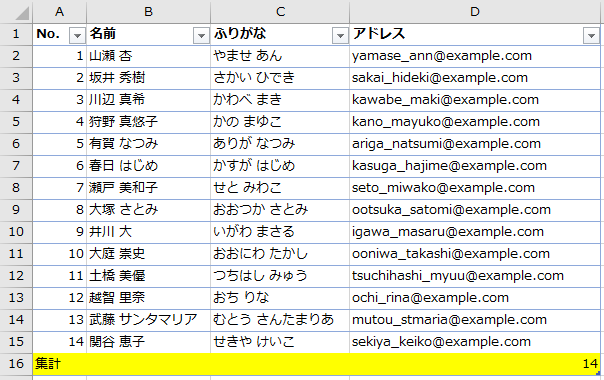Image resolution: width=604 pixels, height=380 pixels.
Task: Select column A header
Action: click(x=59, y=12)
